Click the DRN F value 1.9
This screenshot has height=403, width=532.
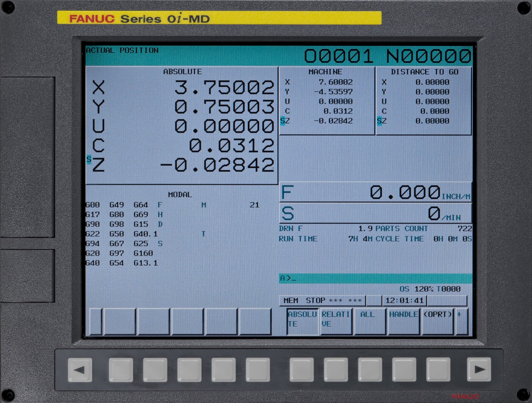(x=365, y=229)
